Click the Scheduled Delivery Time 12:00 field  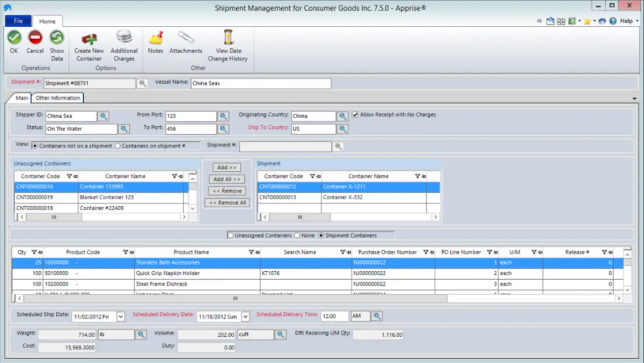(x=335, y=316)
